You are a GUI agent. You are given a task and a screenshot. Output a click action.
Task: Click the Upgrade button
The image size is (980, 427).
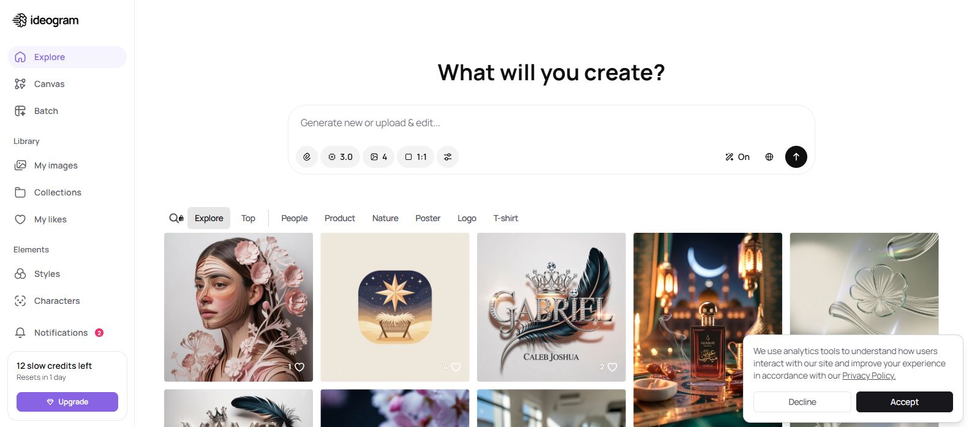[67, 402]
